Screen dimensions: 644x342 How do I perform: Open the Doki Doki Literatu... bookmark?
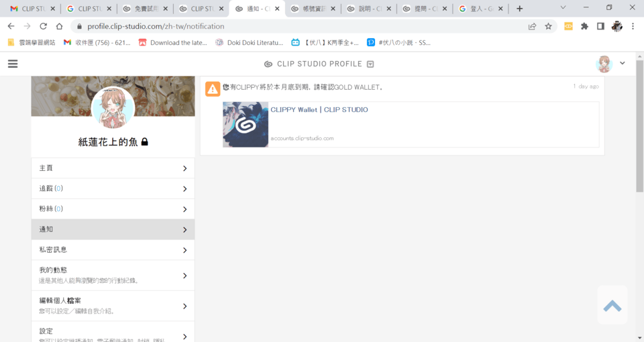click(x=250, y=42)
